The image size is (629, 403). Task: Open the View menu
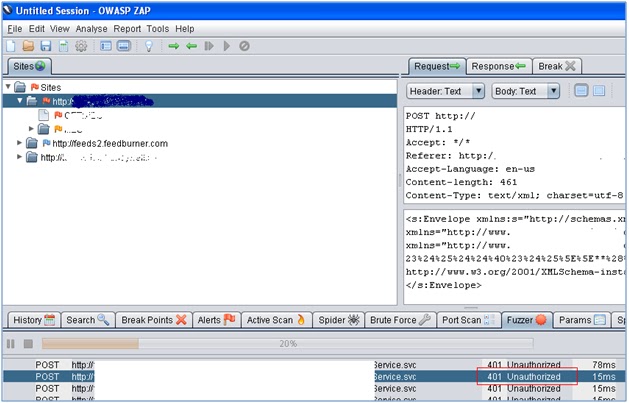60,29
